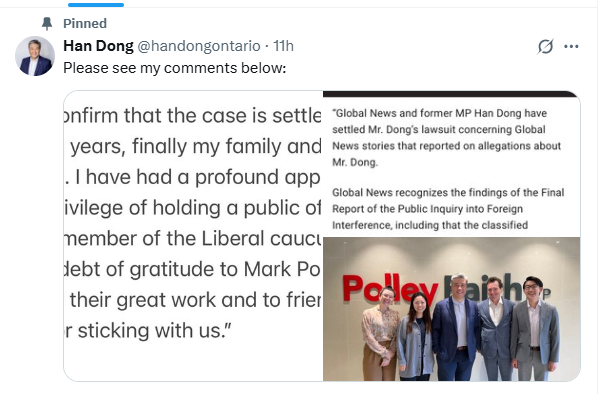Expand the Global News settlement statement image
Image resolution: width=607 pixels, height=394 pixels.
coord(452,164)
